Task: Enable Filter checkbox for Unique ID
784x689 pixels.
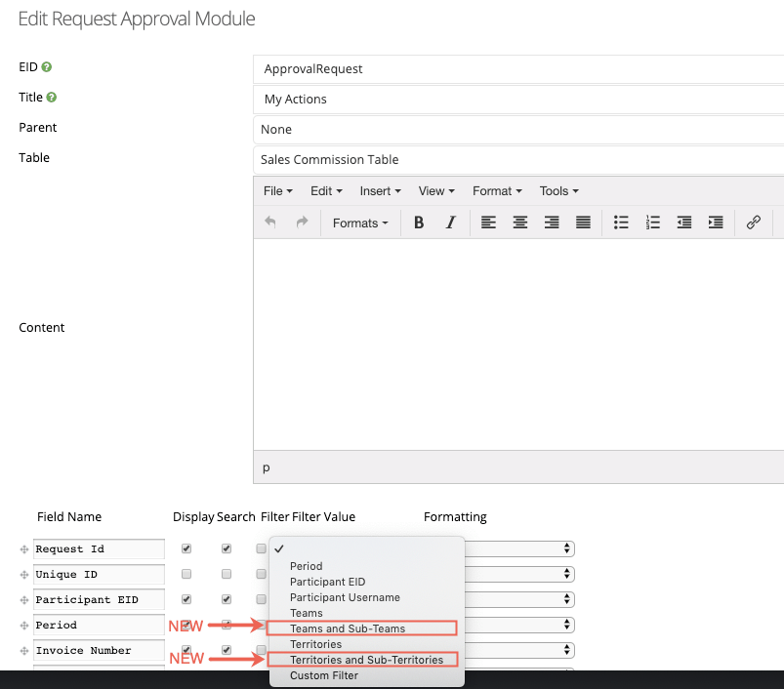Action: pos(261,574)
